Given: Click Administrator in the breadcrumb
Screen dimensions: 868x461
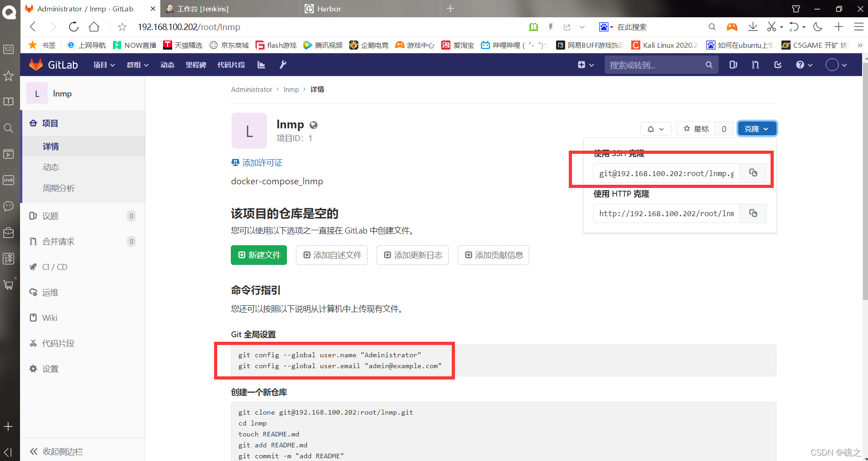Looking at the screenshot, I should pyautogui.click(x=251, y=89).
